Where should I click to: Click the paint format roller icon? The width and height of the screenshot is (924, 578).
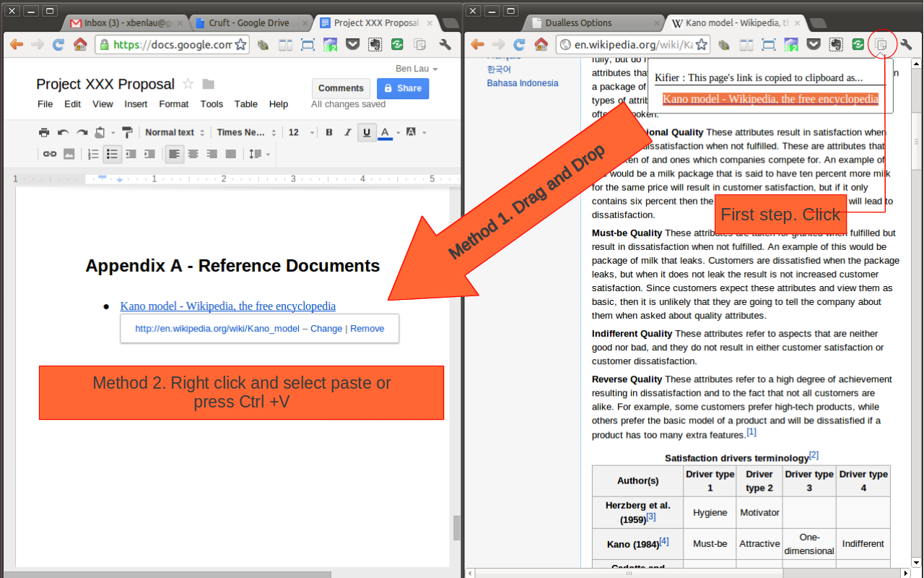tap(127, 132)
